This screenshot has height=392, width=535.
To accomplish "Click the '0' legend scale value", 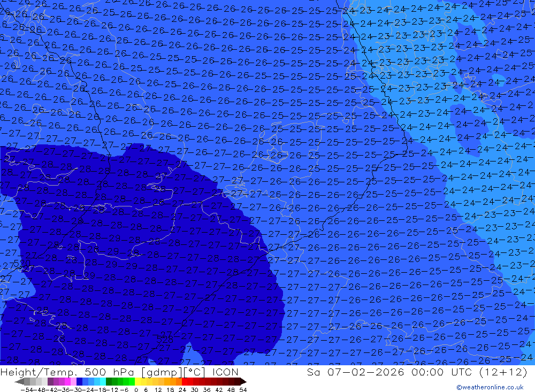I will tap(136, 390).
